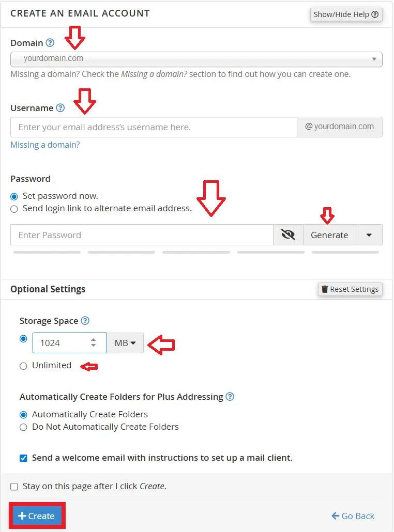Open the Domain dropdown list

click(x=196, y=59)
